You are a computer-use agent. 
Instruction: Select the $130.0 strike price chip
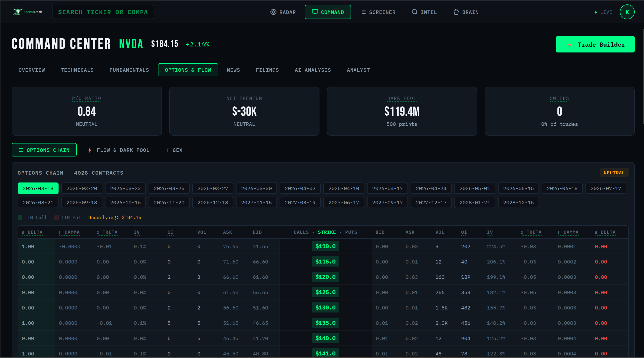point(325,308)
